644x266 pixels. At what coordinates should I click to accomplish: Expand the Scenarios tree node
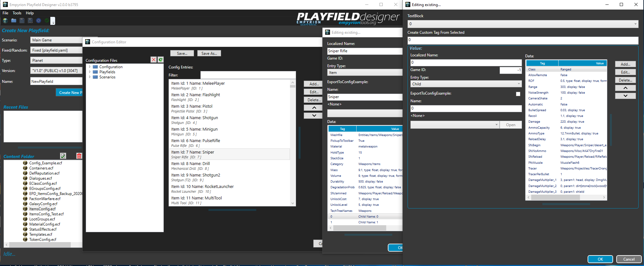[90, 77]
